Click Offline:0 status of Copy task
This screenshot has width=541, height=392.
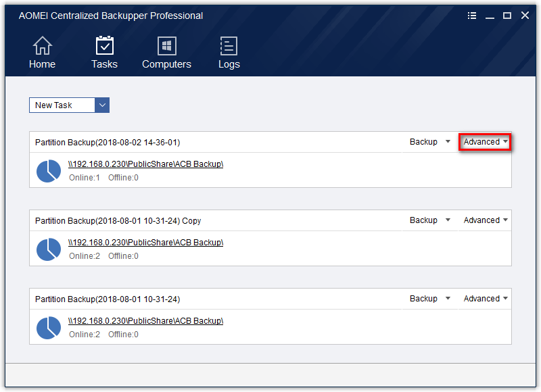tap(123, 256)
